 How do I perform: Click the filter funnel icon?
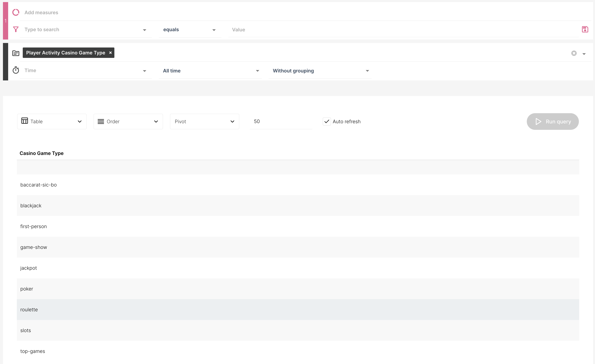16,29
